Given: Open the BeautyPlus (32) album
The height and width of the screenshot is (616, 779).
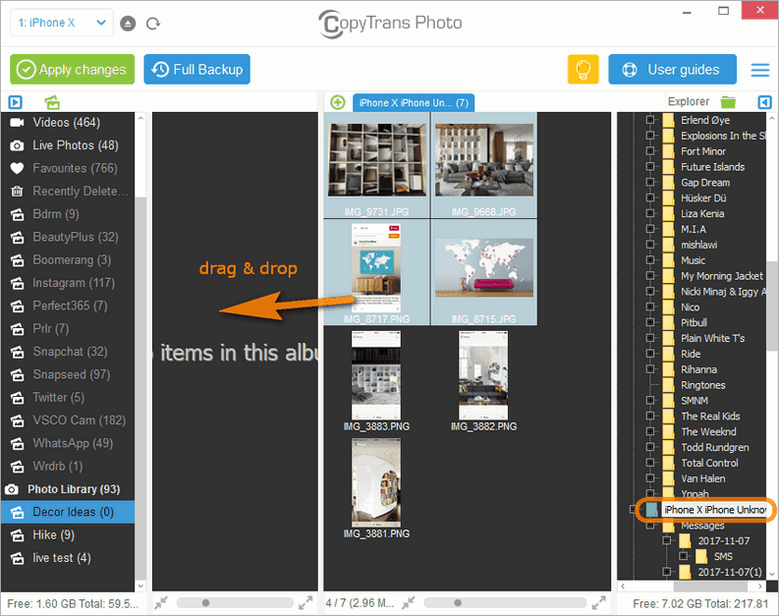Looking at the screenshot, I should coord(68,236).
